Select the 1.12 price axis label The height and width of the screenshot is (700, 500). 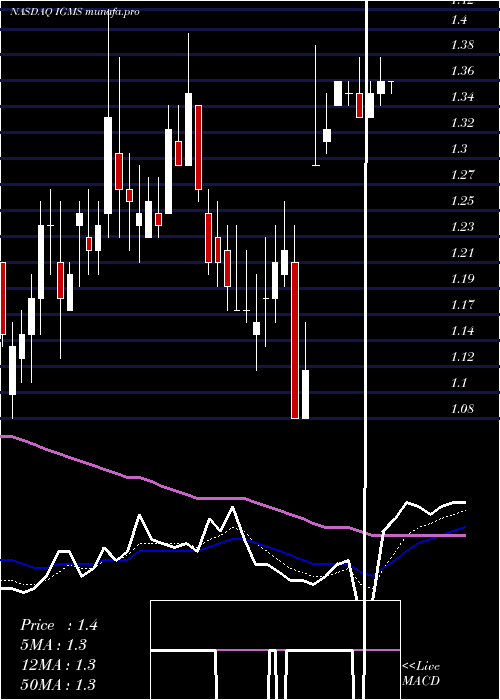pos(462,357)
